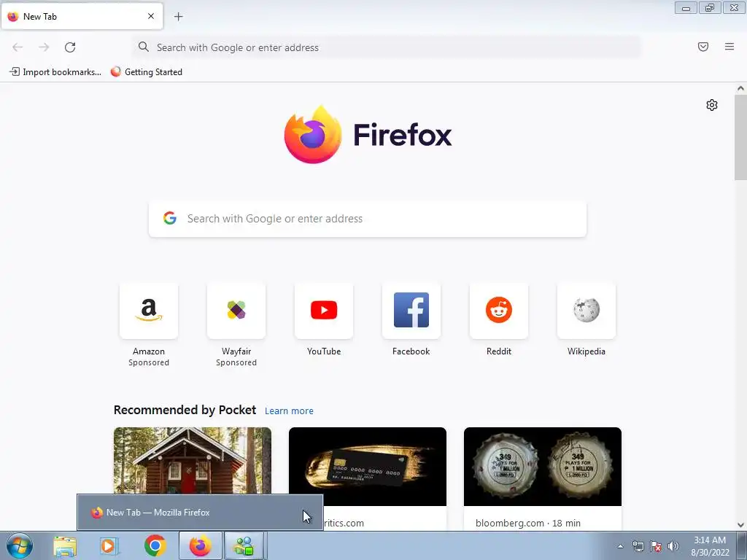The image size is (747, 560).
Task: Click the page search box with Google
Action: 368,219
